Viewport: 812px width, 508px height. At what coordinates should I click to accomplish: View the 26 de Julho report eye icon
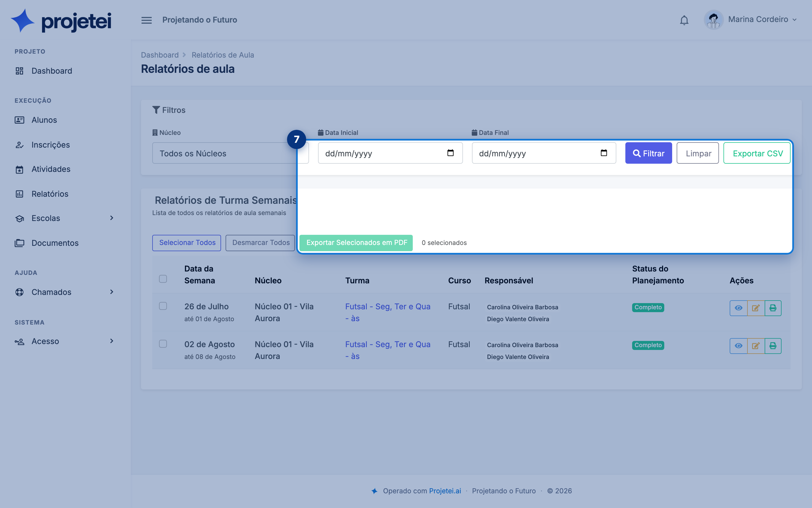(x=738, y=308)
